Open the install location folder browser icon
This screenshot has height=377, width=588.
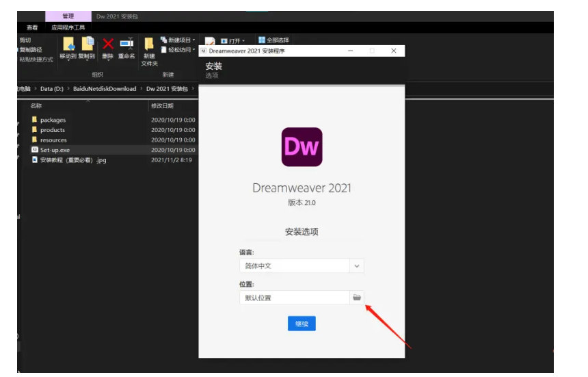pyautogui.click(x=357, y=298)
